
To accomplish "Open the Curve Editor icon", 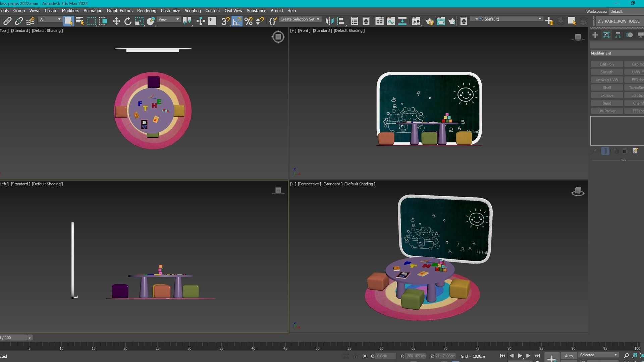I will [x=391, y=21].
